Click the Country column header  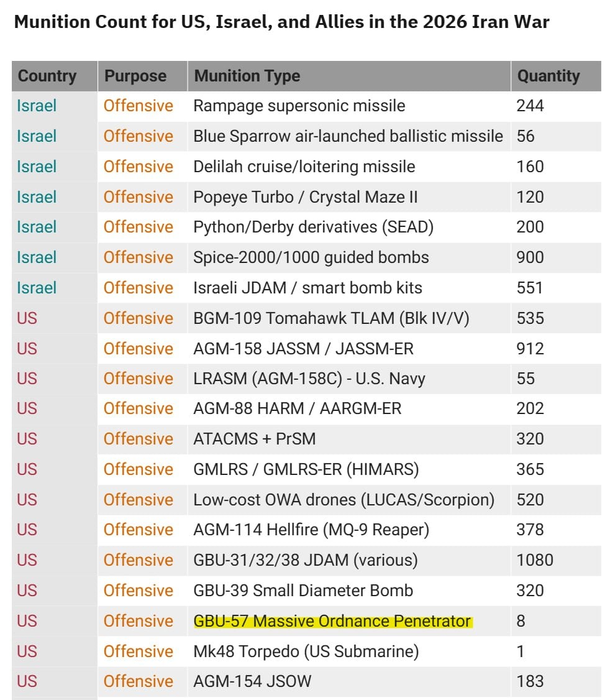(x=47, y=76)
